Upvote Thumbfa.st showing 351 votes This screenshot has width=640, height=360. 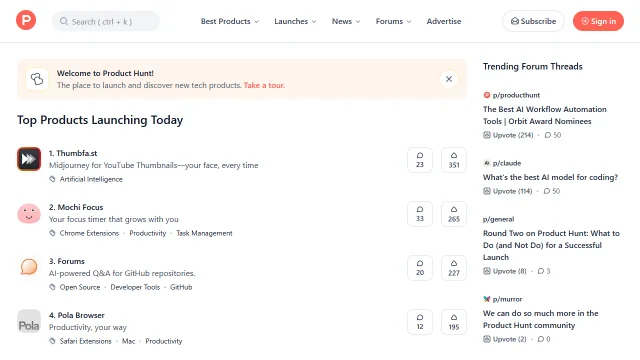(454, 160)
